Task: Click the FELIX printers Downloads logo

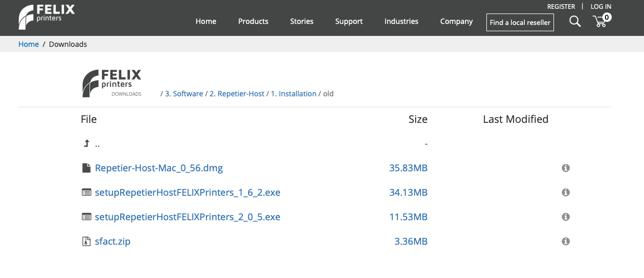Action: click(x=112, y=83)
